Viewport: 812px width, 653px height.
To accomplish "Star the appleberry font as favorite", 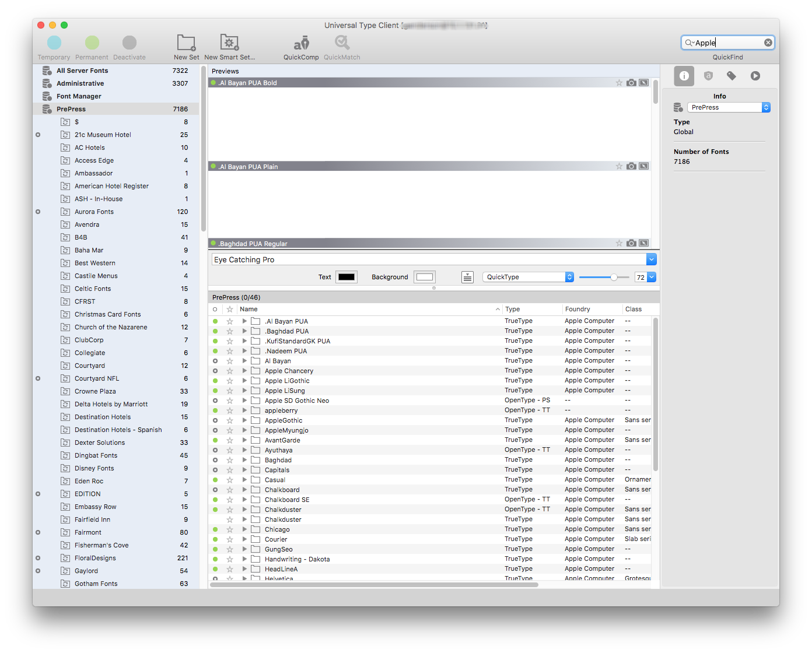I will [230, 410].
